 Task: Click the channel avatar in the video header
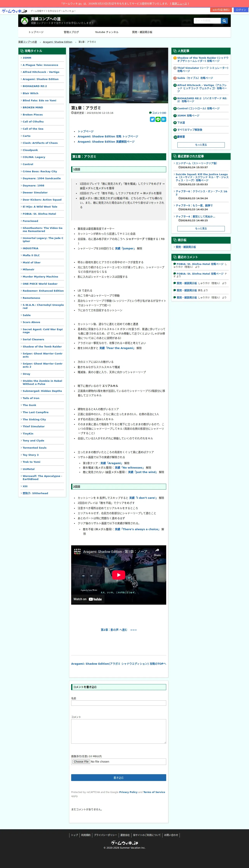pos(77,552)
